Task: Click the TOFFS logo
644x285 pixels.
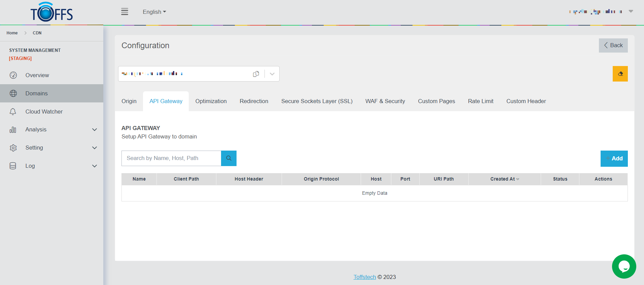Action: (52, 12)
